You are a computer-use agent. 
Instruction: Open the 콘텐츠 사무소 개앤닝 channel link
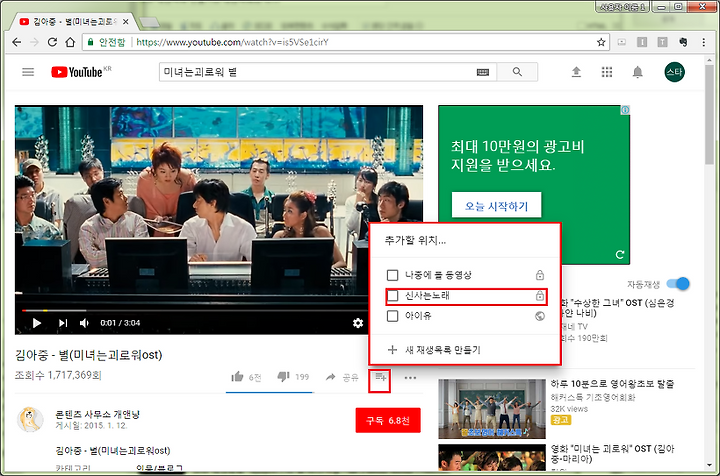click(97, 414)
